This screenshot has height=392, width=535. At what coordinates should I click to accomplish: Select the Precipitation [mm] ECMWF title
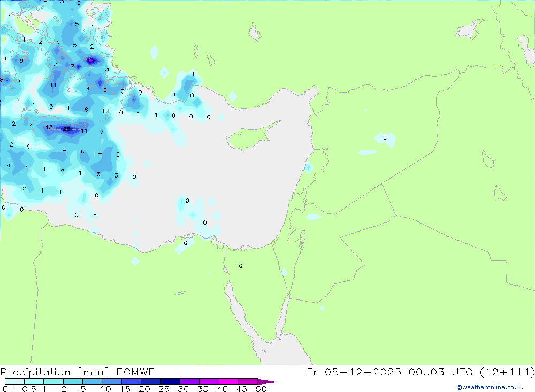(x=78, y=372)
